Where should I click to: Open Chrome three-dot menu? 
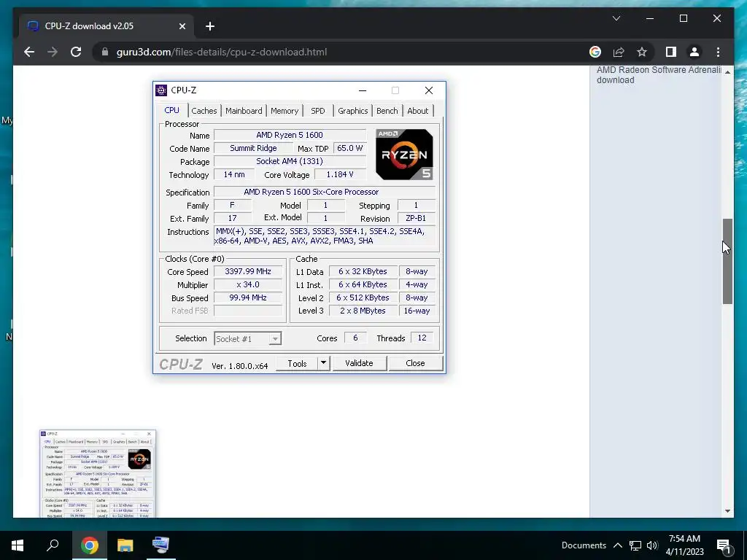pos(718,52)
